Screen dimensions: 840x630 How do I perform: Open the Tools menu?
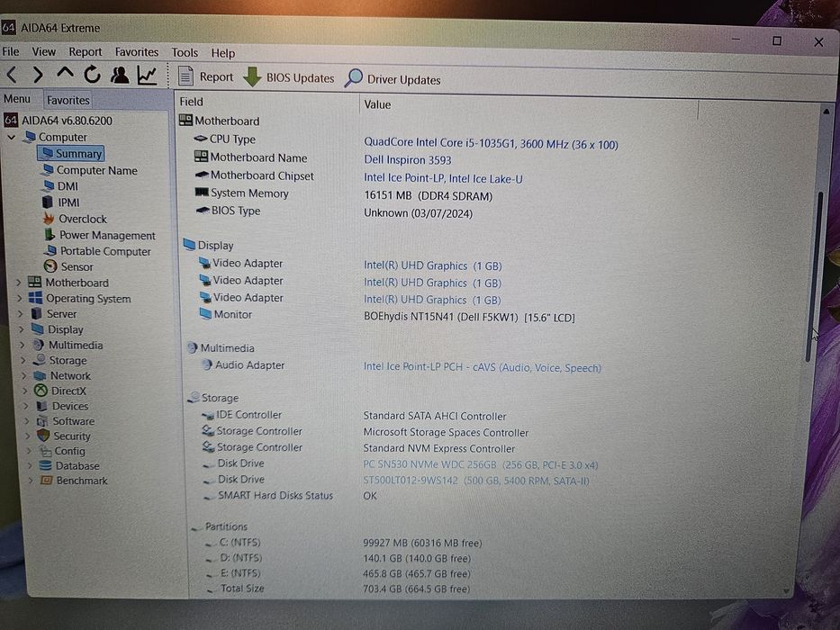tap(185, 52)
